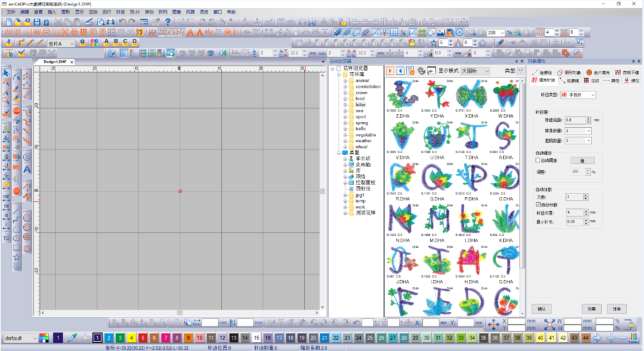The height and width of the screenshot is (351, 644).
Task: Click the Print icon in toolbar
Action: [110, 22]
